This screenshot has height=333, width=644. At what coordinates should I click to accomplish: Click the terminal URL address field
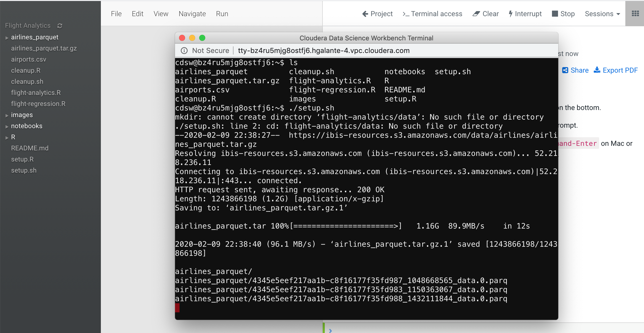click(324, 51)
